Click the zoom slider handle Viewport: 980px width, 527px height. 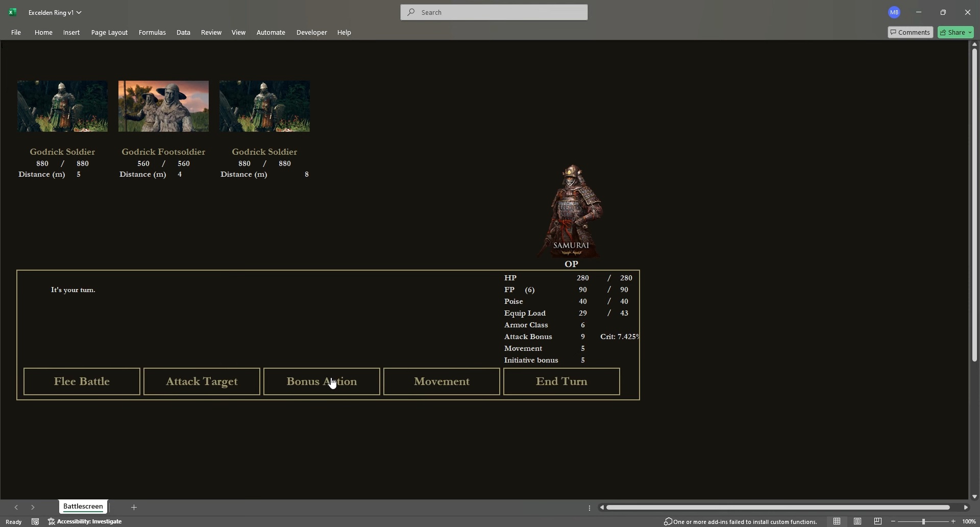pyautogui.click(x=923, y=521)
